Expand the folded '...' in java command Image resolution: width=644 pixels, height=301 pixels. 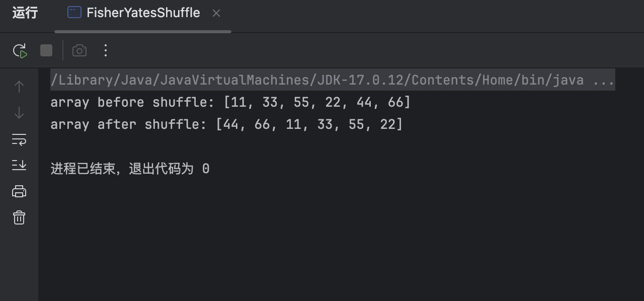click(603, 80)
